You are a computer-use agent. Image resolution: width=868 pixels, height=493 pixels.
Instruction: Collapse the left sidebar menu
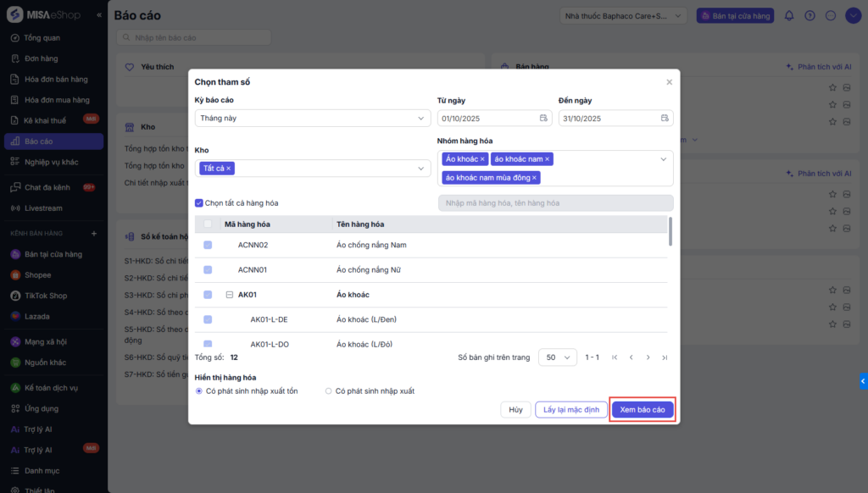[100, 15]
